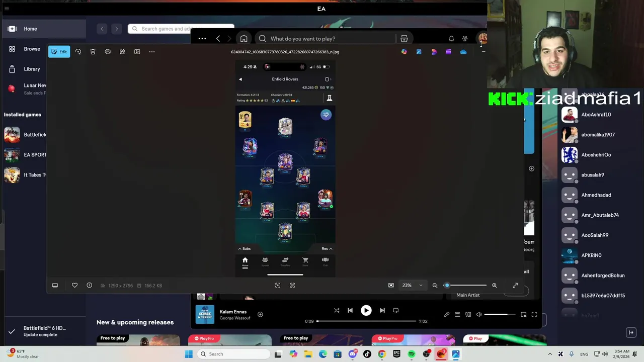The image size is (644, 362).
Task: Mute Spotify with speaker icon
Action: coord(479,315)
